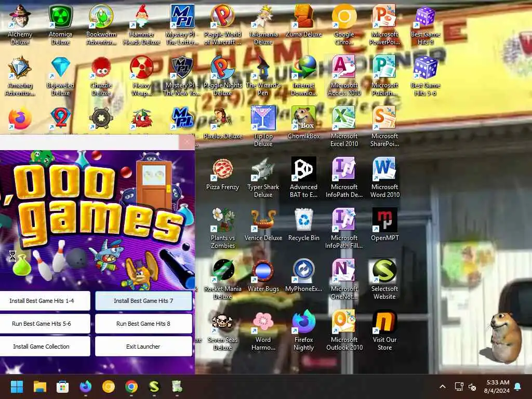Image resolution: width=532 pixels, height=399 pixels.
Task: Click Run Best Game Hits 5-6 button
Action: pos(42,324)
